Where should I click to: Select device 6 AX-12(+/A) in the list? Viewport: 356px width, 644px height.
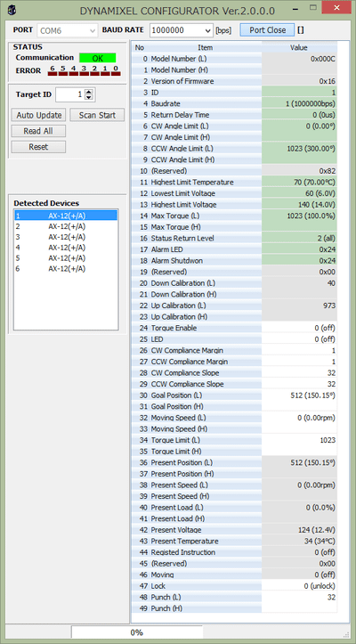point(66,269)
